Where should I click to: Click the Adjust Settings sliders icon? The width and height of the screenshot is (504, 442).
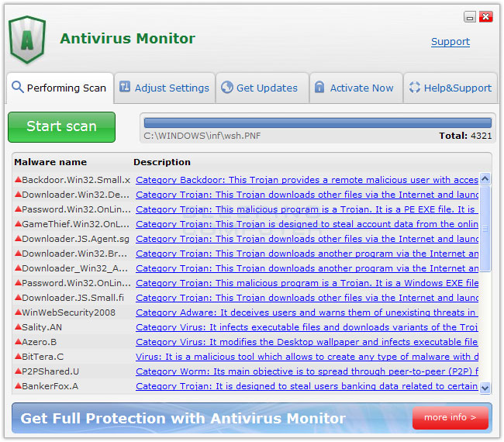pyautogui.click(x=125, y=87)
